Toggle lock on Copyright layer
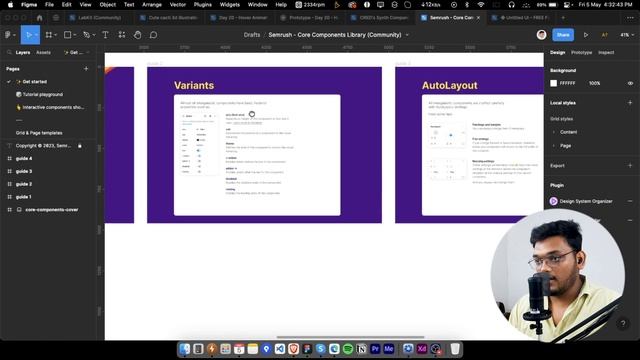Image resolution: width=640 pixels, height=360 pixels. (x=80, y=146)
